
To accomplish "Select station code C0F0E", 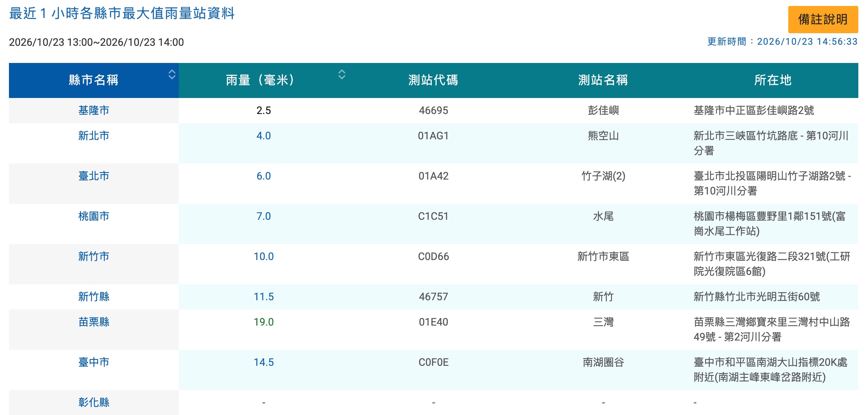I will pyautogui.click(x=434, y=362).
